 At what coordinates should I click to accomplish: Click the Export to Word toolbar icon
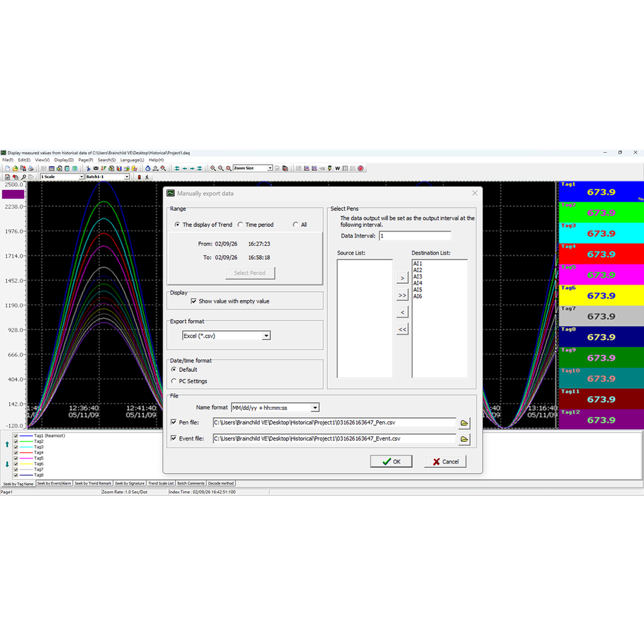point(338,168)
